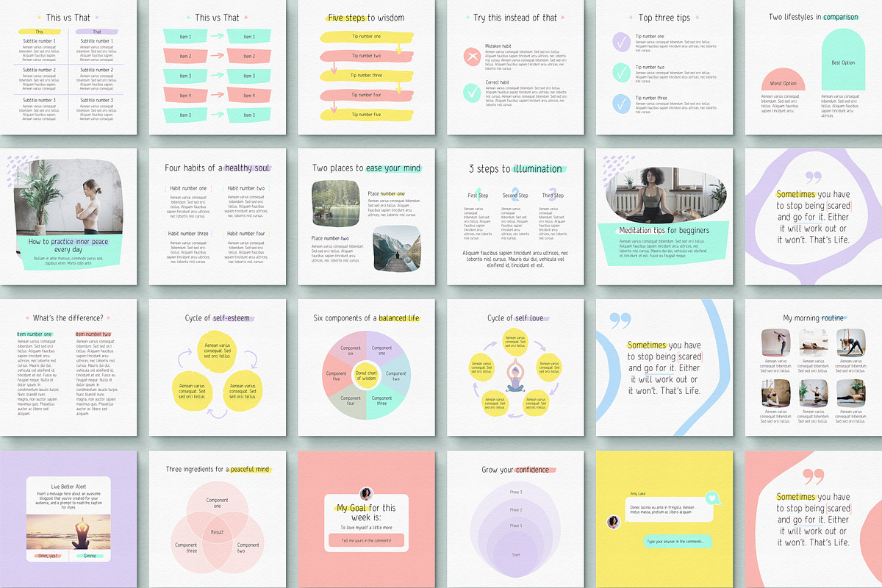The height and width of the screenshot is (588, 882).
Task: Click the 'Start' label in Grow your confidence
Action: (x=516, y=554)
